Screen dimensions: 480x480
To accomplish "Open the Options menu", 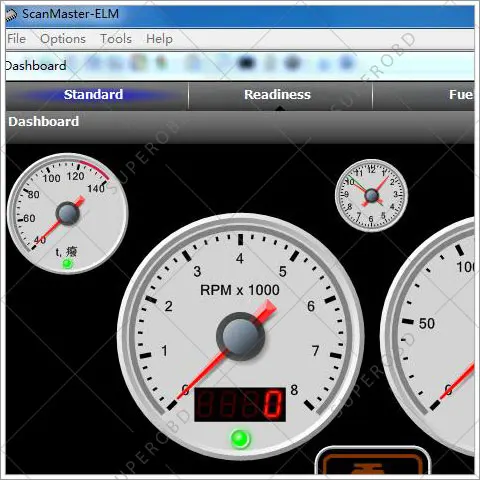I will [x=63, y=39].
